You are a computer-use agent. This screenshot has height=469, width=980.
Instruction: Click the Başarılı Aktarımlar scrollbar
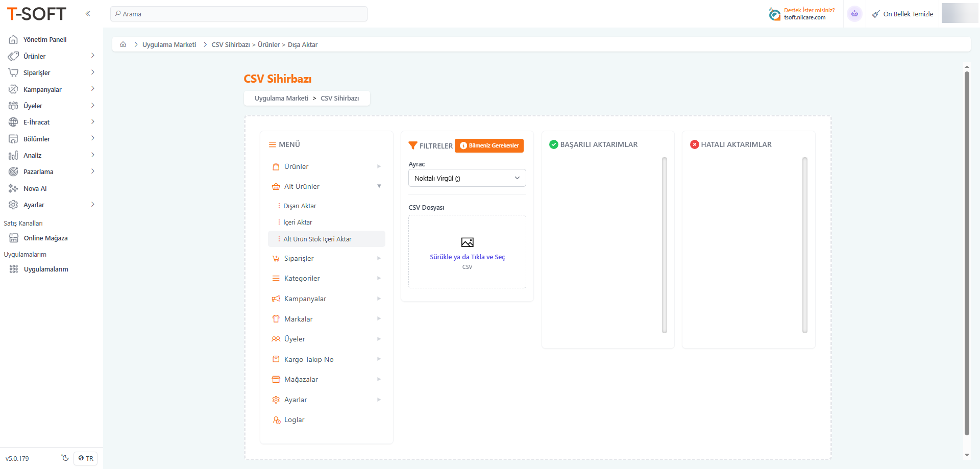click(664, 245)
